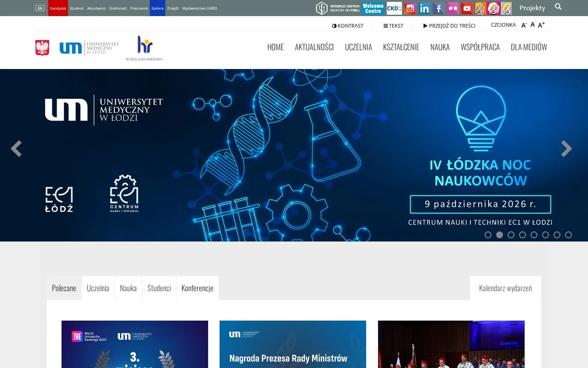Open the DLA MEDIÓW main menu
Viewport: 588px width, 368px height.
[529, 47]
